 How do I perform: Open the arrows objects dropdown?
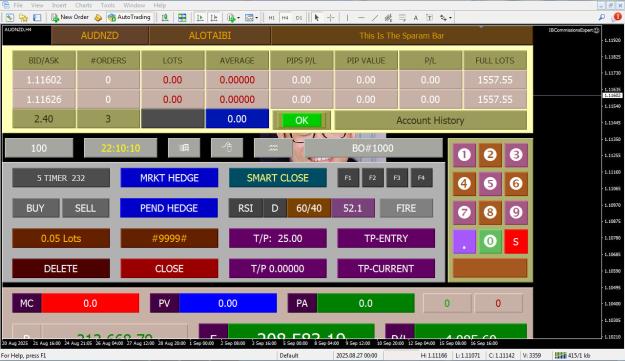click(445, 18)
